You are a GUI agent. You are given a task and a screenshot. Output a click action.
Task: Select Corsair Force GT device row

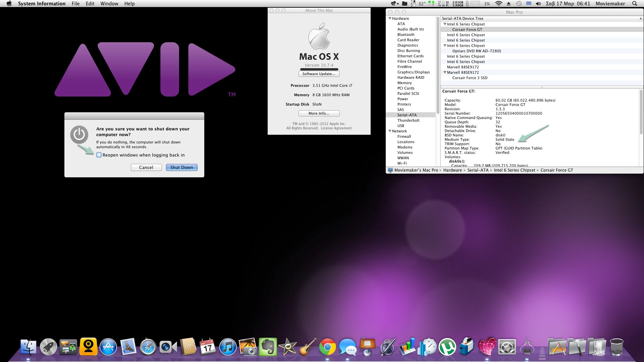[542, 29]
